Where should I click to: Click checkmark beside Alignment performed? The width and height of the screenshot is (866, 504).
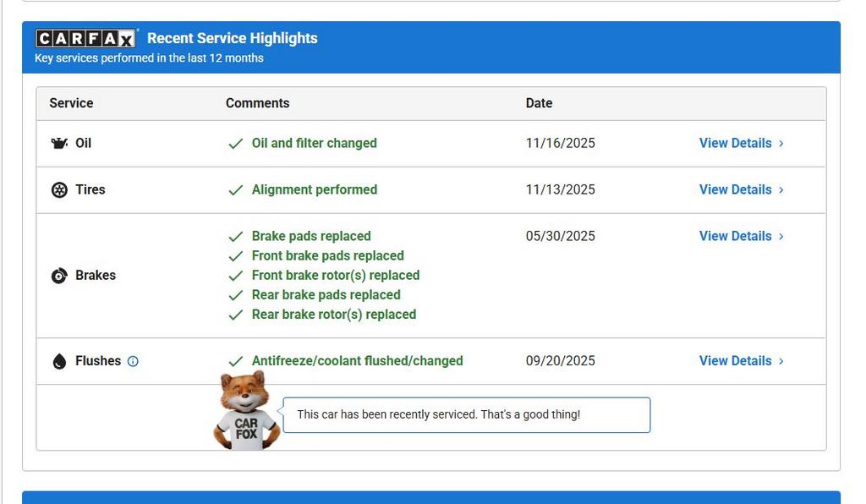[x=236, y=190]
